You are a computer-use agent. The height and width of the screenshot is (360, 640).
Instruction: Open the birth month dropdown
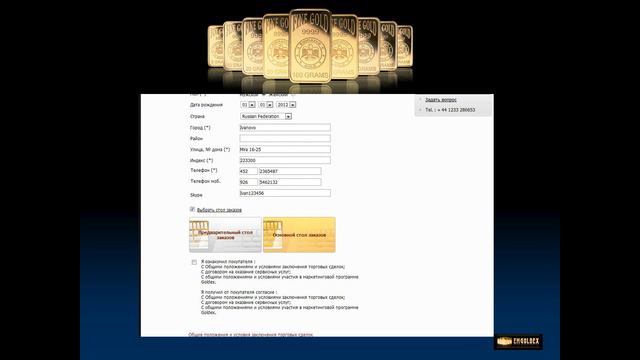pos(266,105)
